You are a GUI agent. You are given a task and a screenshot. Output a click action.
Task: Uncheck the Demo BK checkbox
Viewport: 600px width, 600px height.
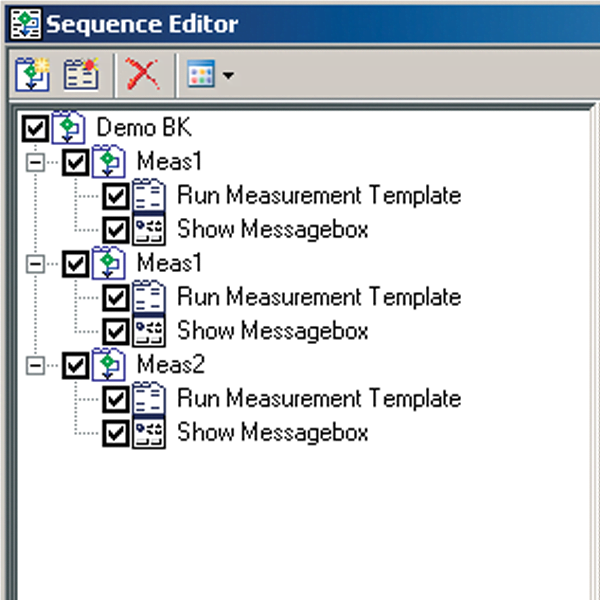click(x=34, y=128)
